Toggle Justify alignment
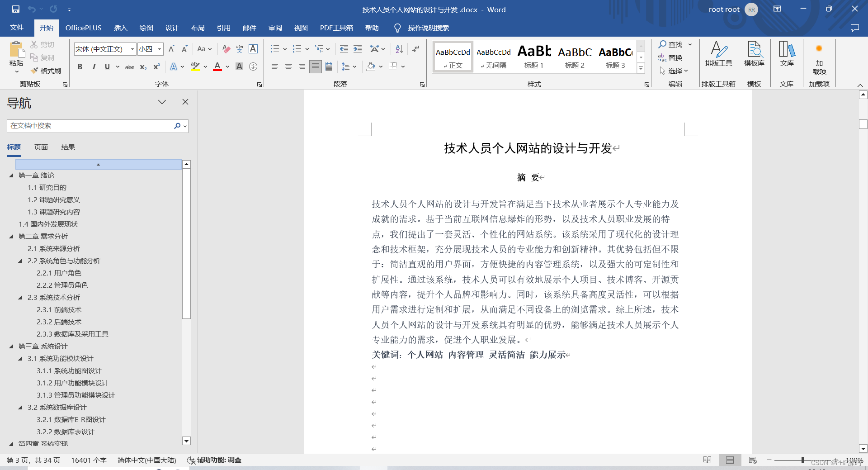Image resolution: width=868 pixels, height=470 pixels. [x=316, y=67]
